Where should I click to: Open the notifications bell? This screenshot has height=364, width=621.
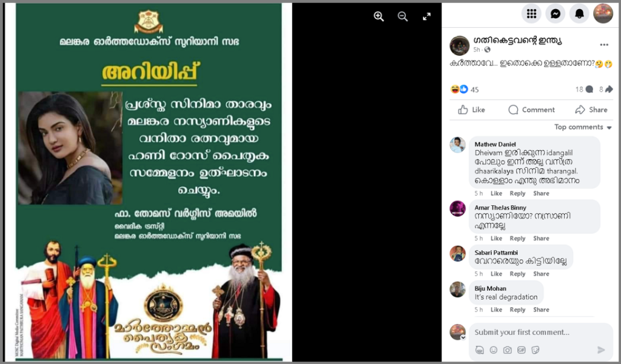[579, 14]
